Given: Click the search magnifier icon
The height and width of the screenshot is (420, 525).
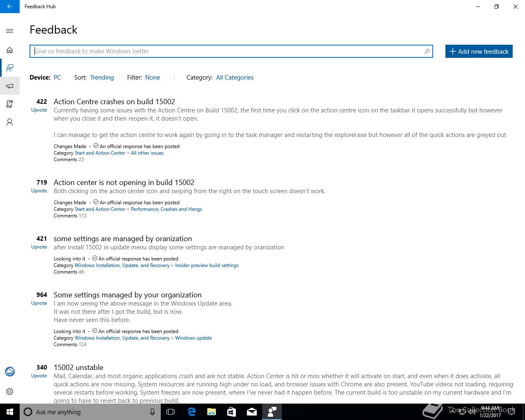Looking at the screenshot, I should [427, 51].
